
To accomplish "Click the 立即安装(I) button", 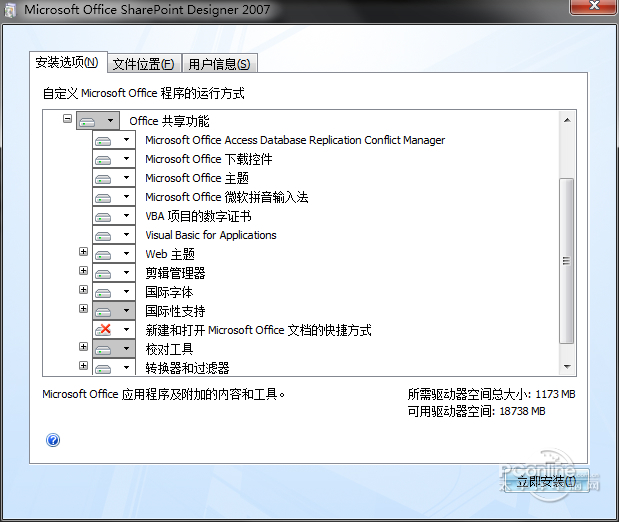I will pos(547,481).
